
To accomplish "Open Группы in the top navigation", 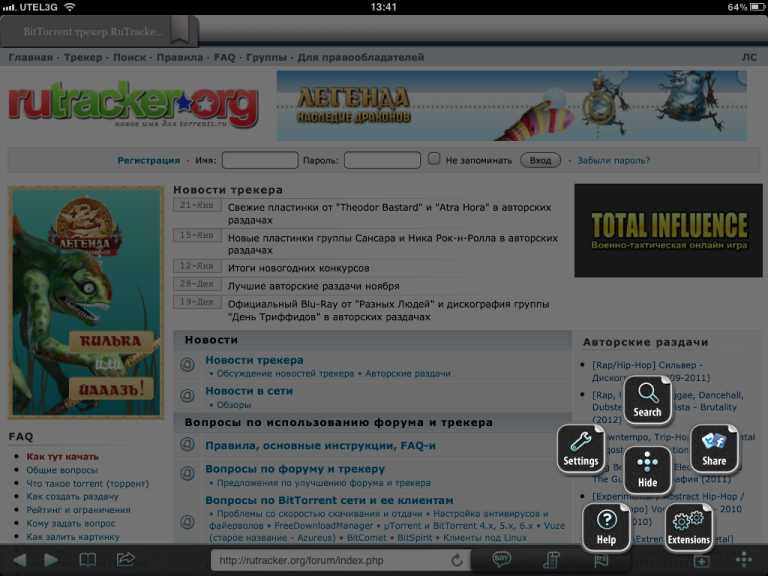I will pos(266,57).
